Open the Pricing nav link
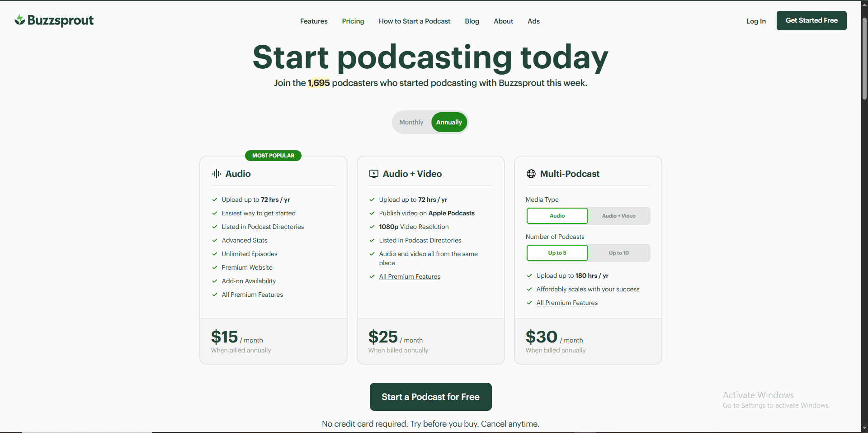868x433 pixels. pos(353,21)
